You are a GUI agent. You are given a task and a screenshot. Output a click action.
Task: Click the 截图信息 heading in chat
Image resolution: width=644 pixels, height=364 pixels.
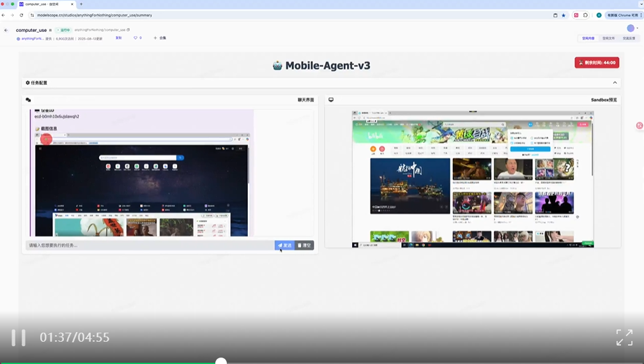(x=49, y=128)
